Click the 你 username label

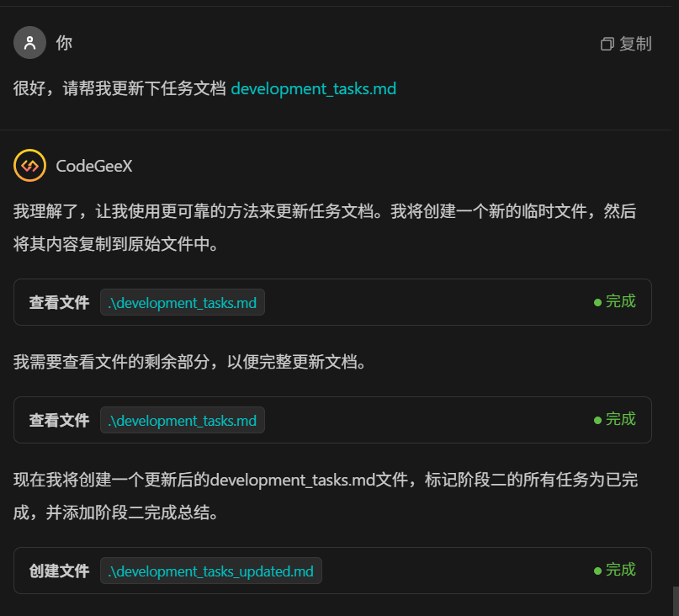64,43
